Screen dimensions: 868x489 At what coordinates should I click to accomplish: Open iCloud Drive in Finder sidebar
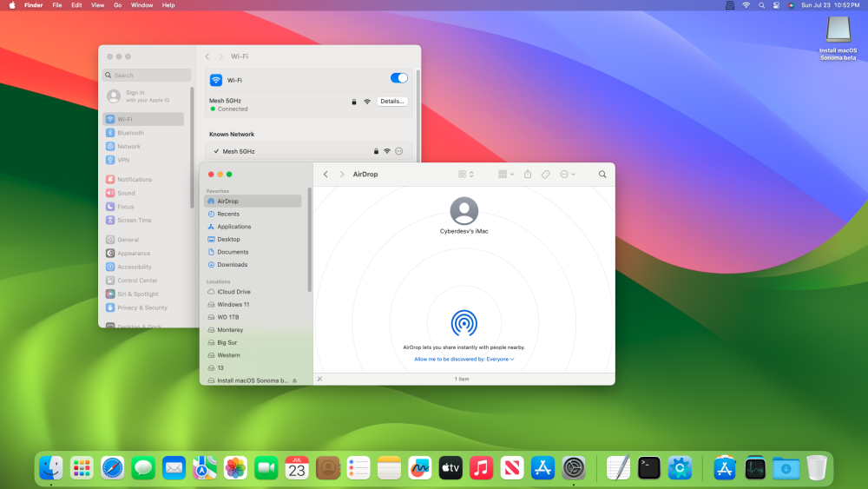pyautogui.click(x=253, y=292)
